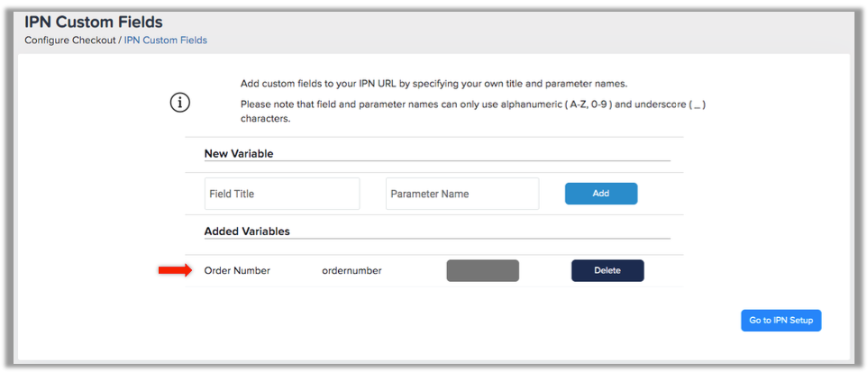Select the ordernumber parameter name text
The image size is (868, 372).
(x=352, y=271)
